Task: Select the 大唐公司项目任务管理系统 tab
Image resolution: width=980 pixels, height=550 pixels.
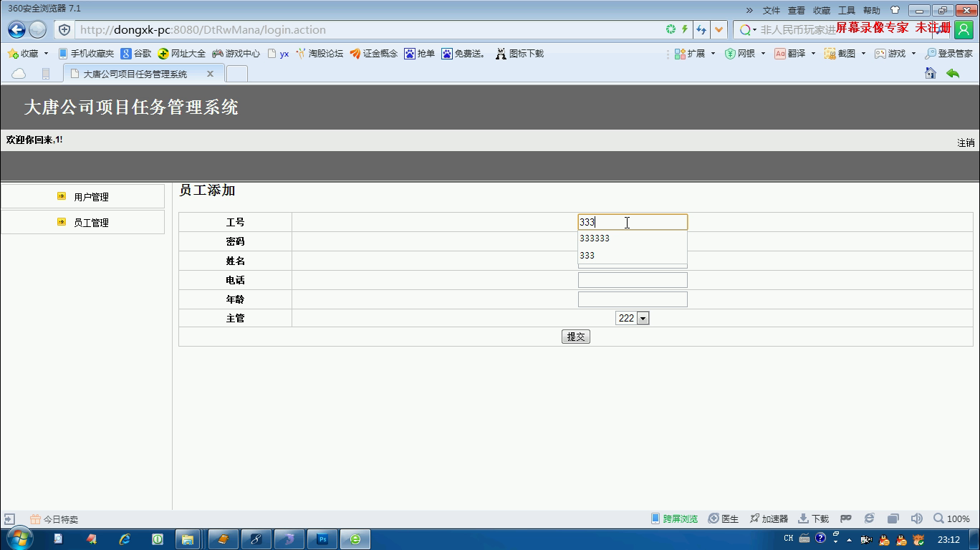Action: pyautogui.click(x=135, y=74)
